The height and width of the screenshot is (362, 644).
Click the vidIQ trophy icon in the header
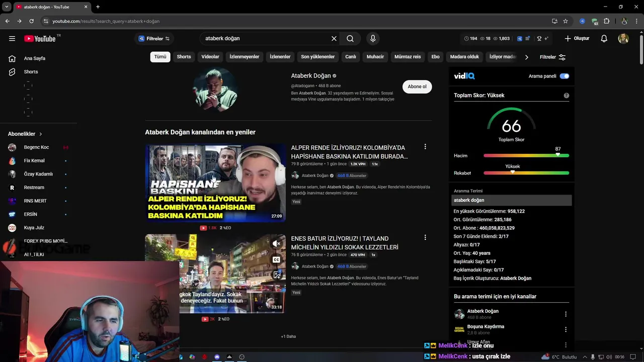539,39
